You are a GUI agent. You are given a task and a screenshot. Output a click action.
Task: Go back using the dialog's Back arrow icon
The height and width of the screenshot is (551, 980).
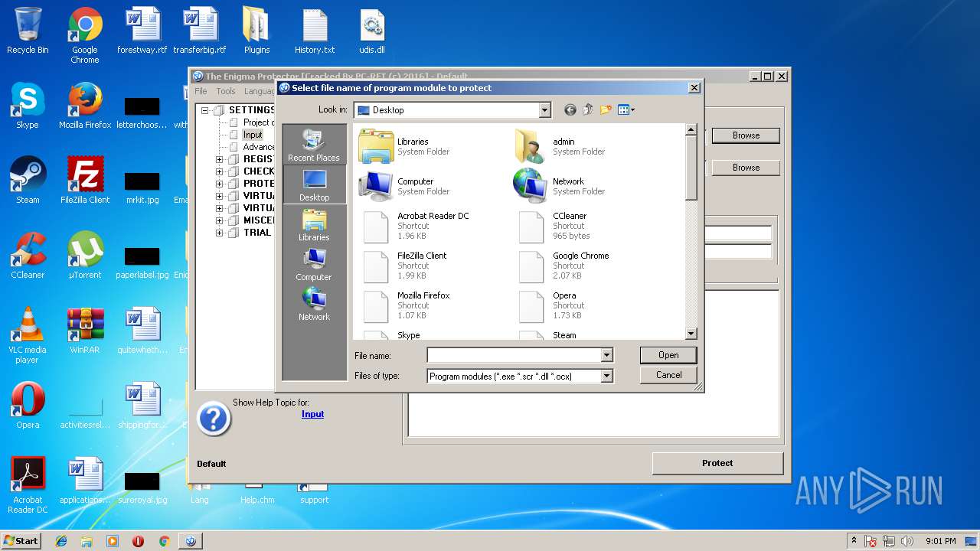pyautogui.click(x=570, y=110)
